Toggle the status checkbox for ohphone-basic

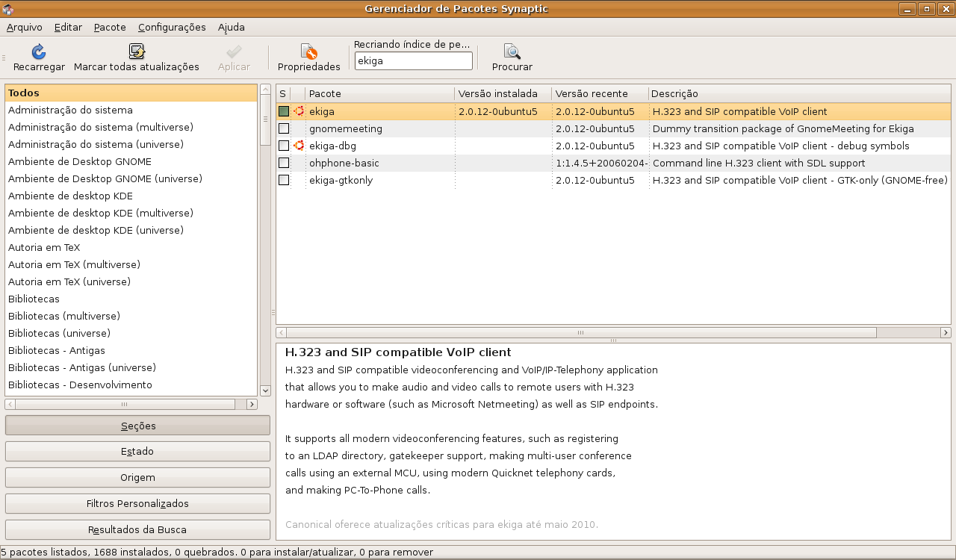pos(284,163)
